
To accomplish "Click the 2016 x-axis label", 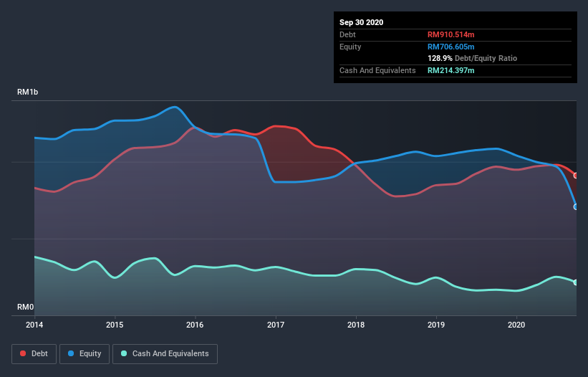I will [195, 325].
